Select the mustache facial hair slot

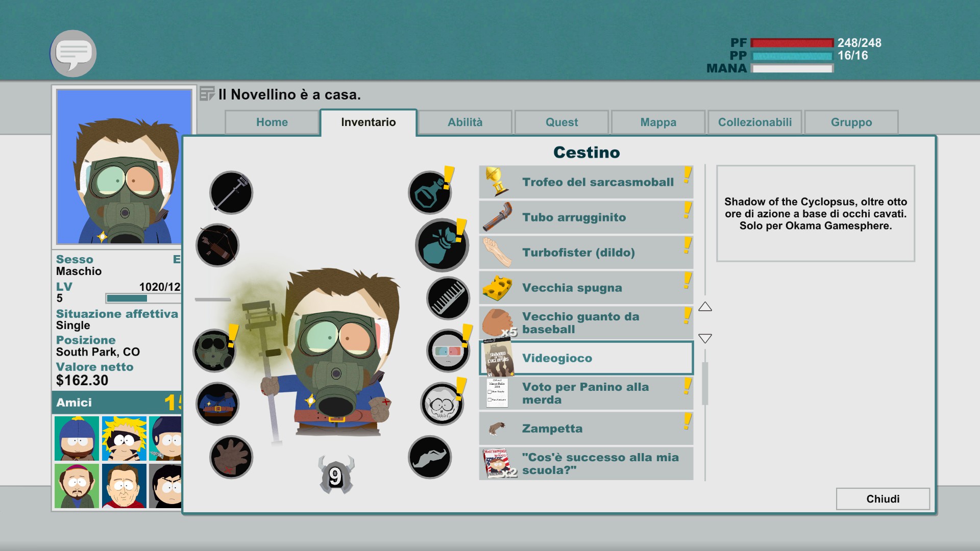[430, 457]
